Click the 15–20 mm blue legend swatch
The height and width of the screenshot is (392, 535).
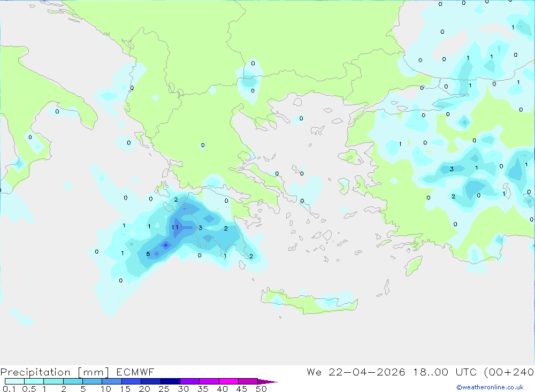pyautogui.click(x=132, y=381)
